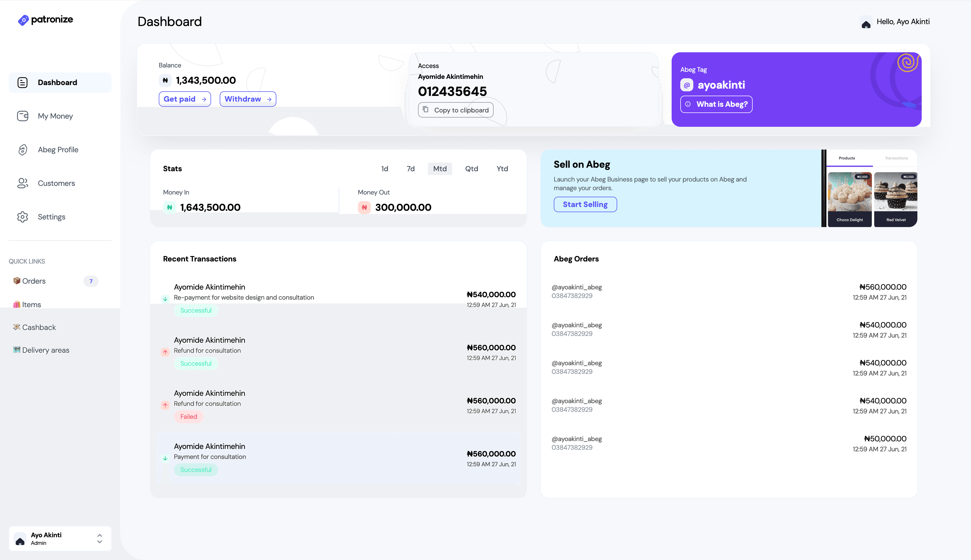This screenshot has width=971, height=560.
Task: Click the Dashboard sidebar icon
Action: (22, 82)
